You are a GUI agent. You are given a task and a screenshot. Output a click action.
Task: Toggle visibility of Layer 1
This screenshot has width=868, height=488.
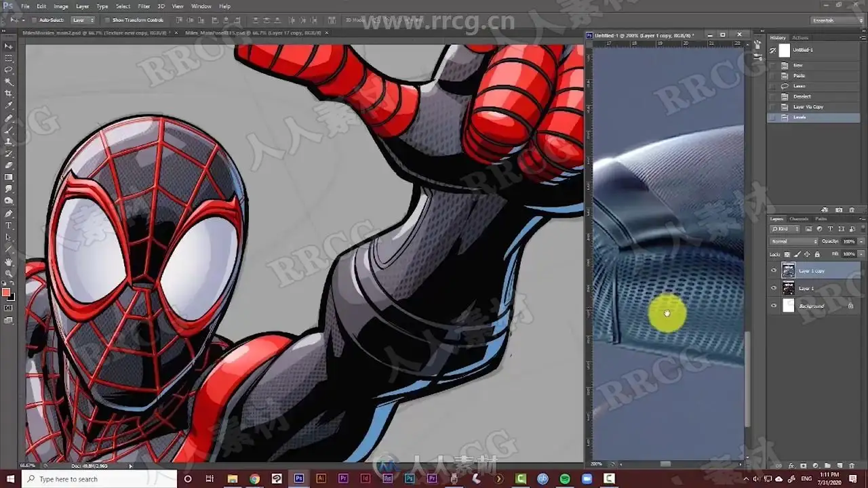774,288
